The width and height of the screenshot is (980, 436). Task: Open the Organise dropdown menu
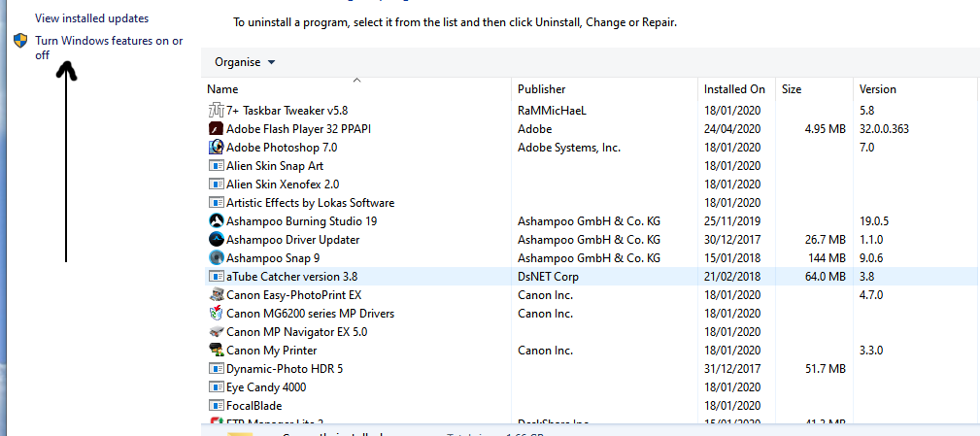click(245, 62)
